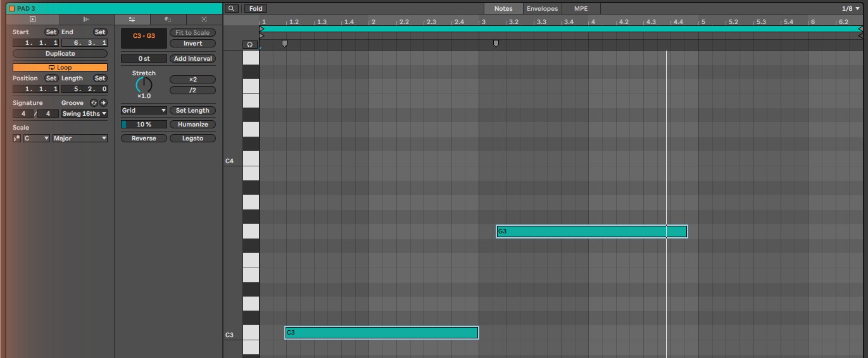Click the loop Length field 5. 2. 0
Image resolution: width=868 pixels, height=358 pixels.
84,89
